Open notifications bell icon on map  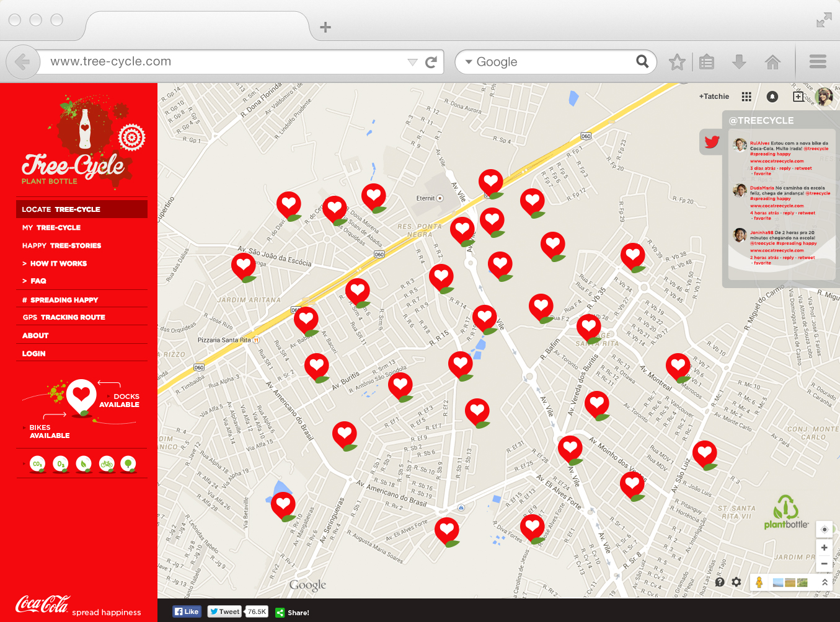[772, 97]
